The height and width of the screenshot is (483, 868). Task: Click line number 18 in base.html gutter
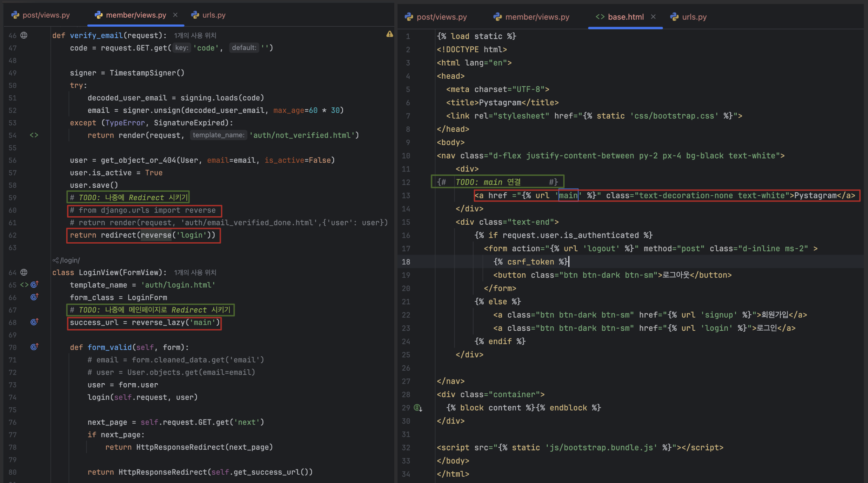[x=406, y=262]
